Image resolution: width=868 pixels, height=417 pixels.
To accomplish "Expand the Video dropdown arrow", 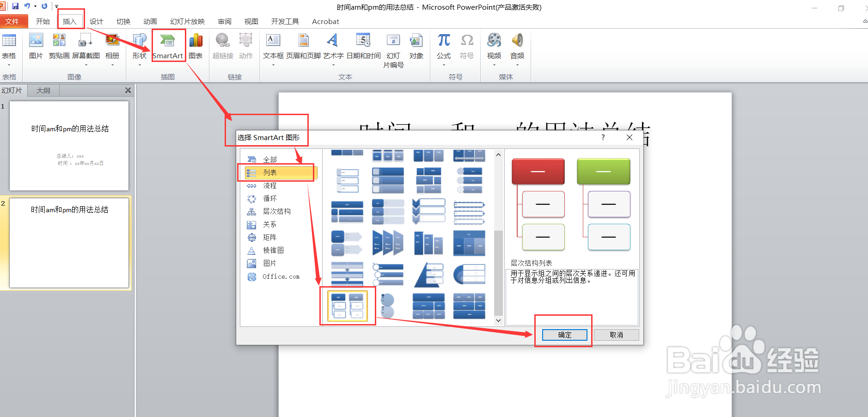I will [494, 65].
